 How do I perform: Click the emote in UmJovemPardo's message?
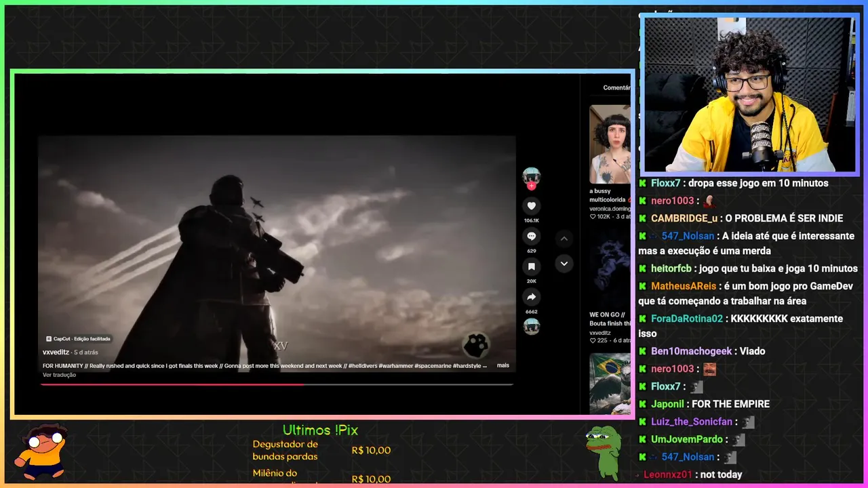click(738, 439)
